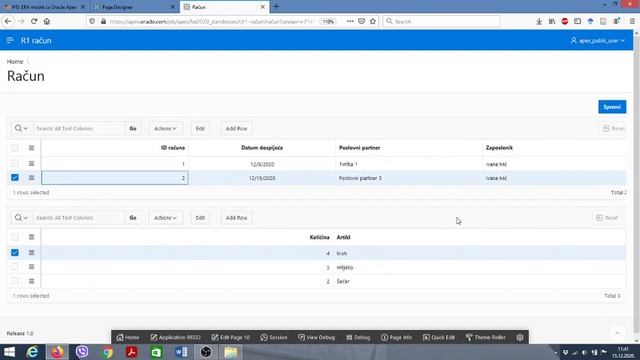Open a new browser tab

[x=276, y=7]
